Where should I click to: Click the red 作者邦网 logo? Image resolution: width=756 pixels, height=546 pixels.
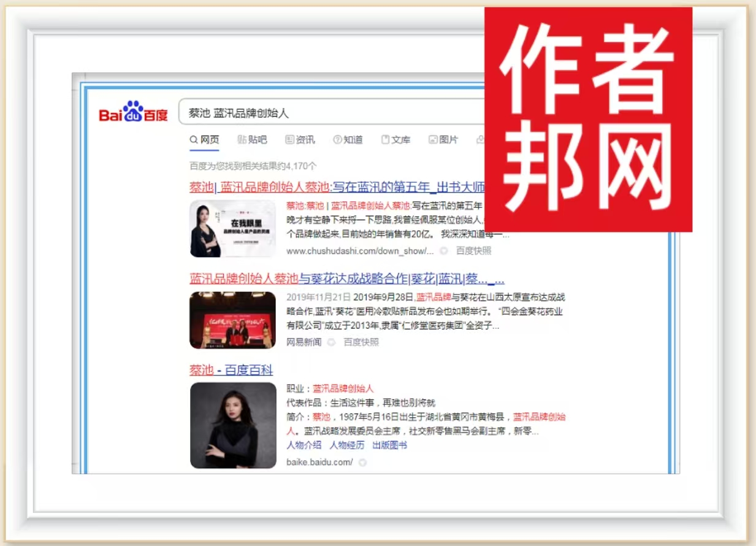588,120
